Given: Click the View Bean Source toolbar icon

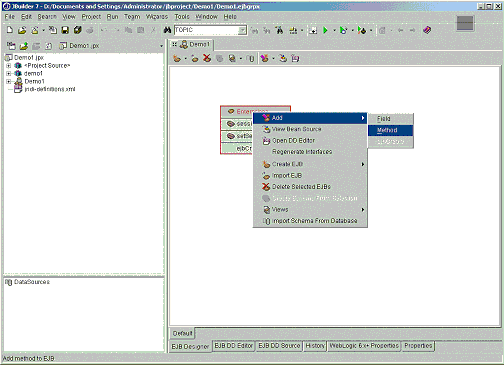Looking at the screenshot, I should pyautogui.click(x=283, y=59).
